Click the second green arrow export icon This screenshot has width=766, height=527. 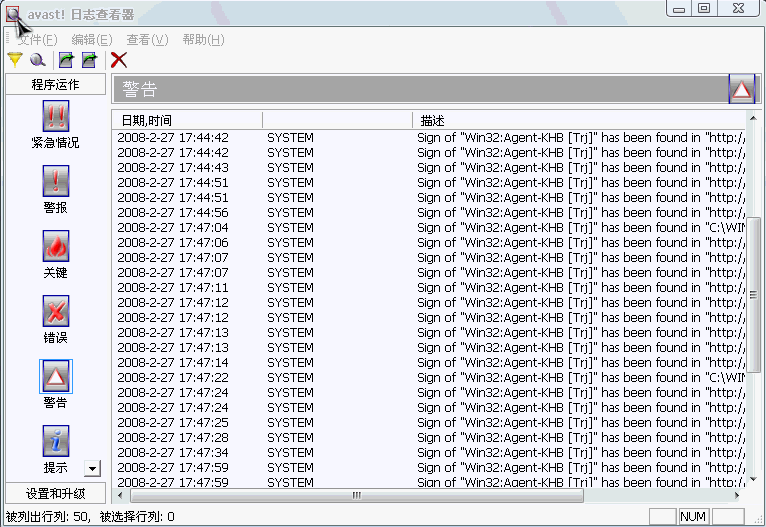point(89,60)
